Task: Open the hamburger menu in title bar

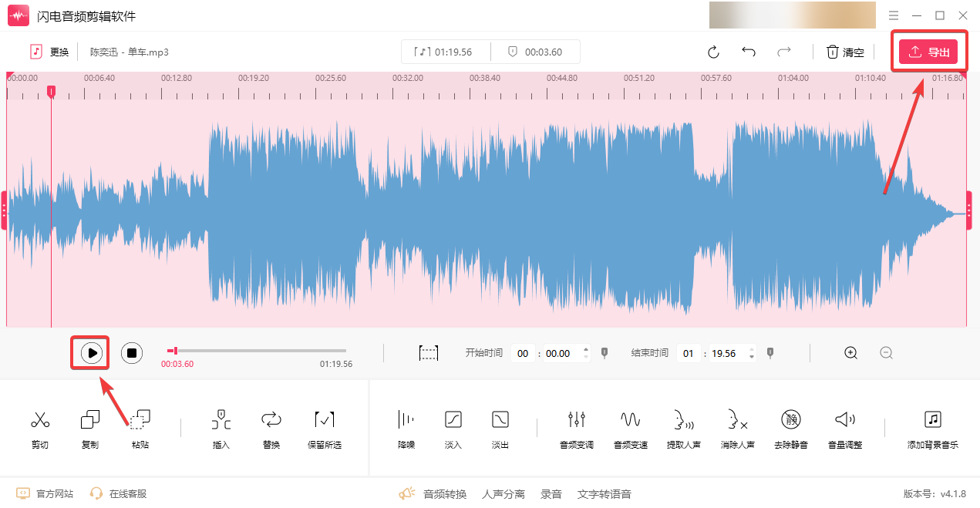Action: click(894, 15)
